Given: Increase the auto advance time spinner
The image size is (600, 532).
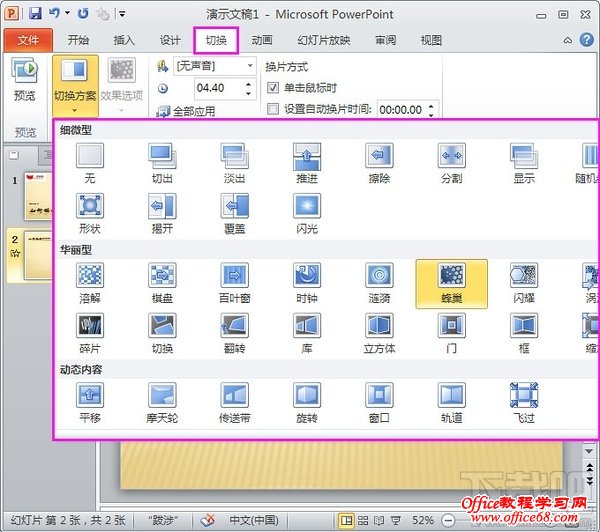Looking at the screenshot, I should 431,106.
